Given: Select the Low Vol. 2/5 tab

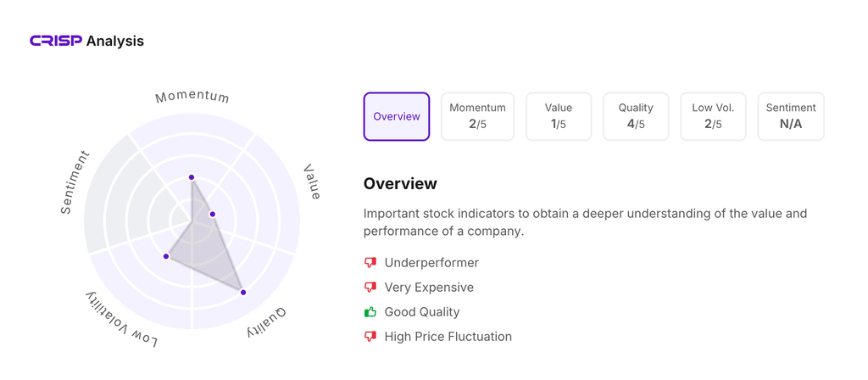Looking at the screenshot, I should tap(713, 116).
